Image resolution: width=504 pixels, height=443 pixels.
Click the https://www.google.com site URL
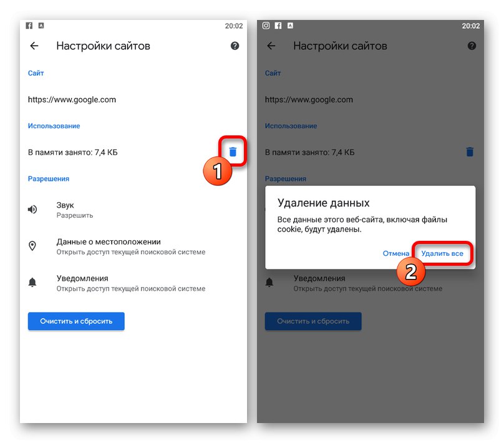tap(72, 100)
